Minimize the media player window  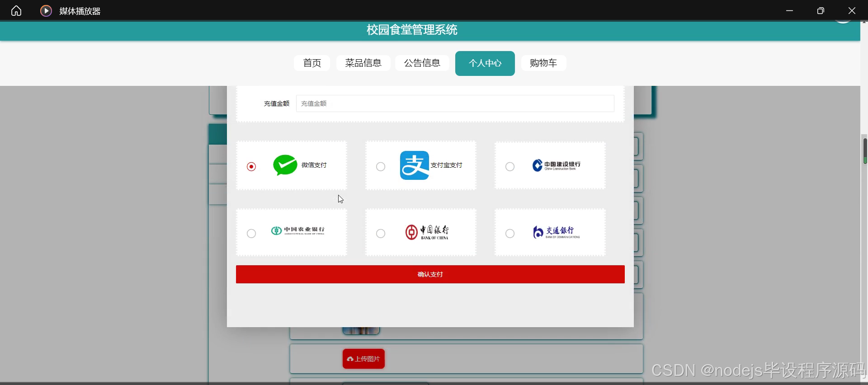tap(790, 11)
